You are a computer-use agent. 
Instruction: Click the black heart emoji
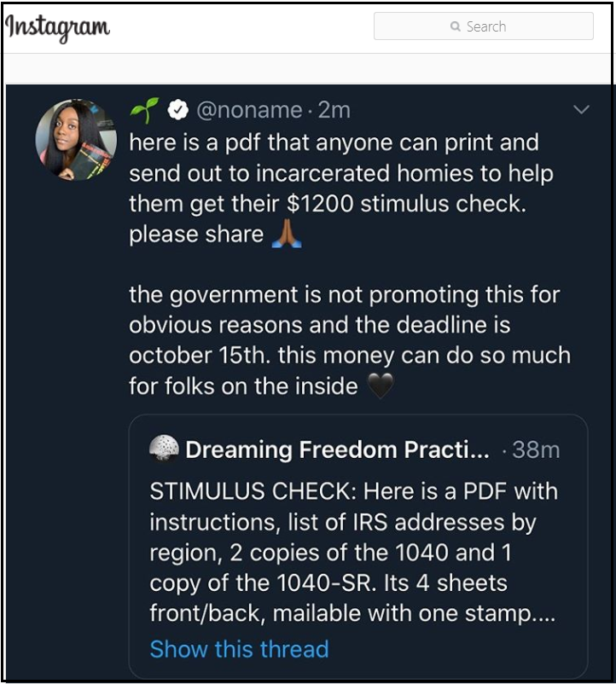[x=381, y=386]
